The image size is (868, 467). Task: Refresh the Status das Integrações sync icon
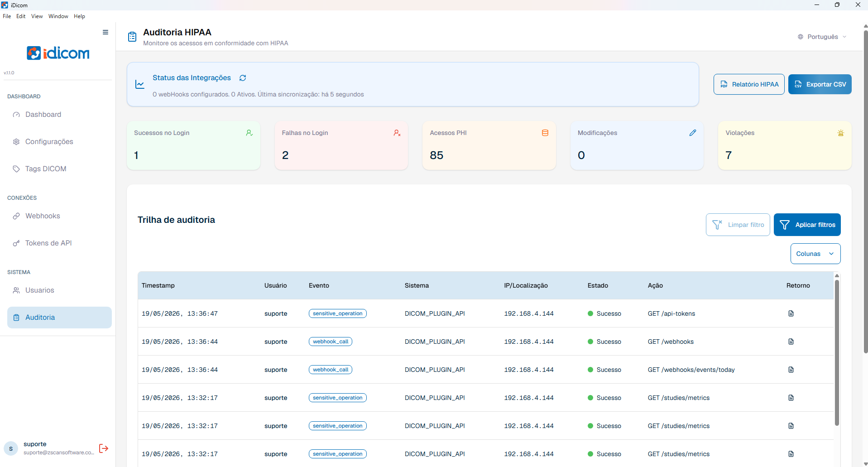(243, 78)
